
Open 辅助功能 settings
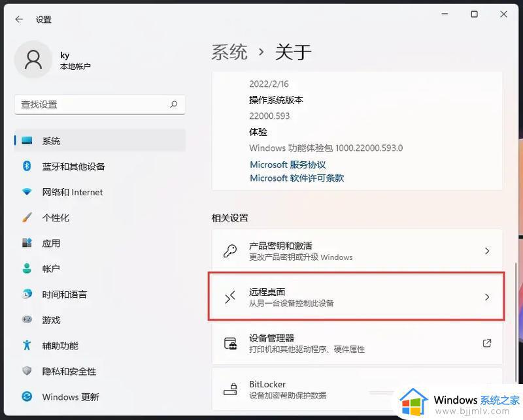coord(100,346)
